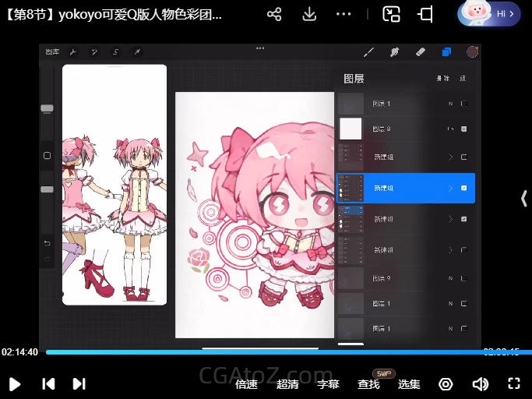532x399 pixels.
Task: Click the Procreate active color circle
Action: point(472,52)
